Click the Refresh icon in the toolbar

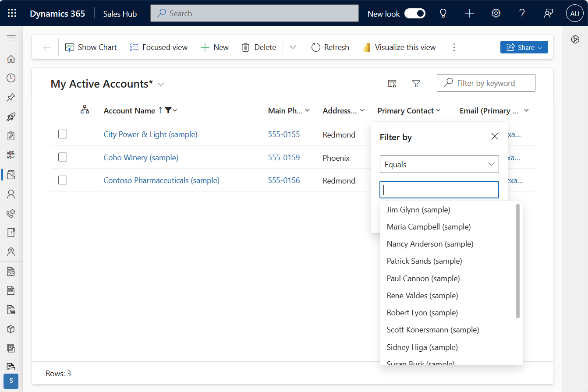tap(315, 47)
